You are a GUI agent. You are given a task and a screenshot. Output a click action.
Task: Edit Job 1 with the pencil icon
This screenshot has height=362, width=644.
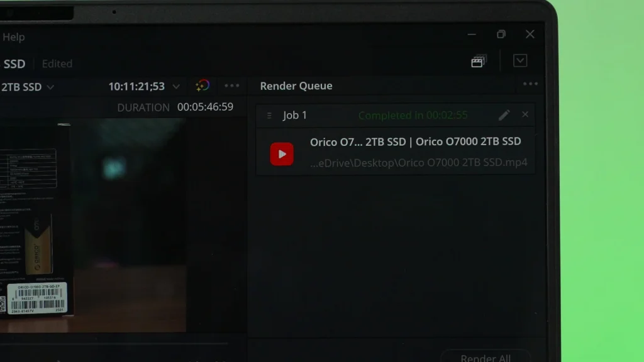504,115
